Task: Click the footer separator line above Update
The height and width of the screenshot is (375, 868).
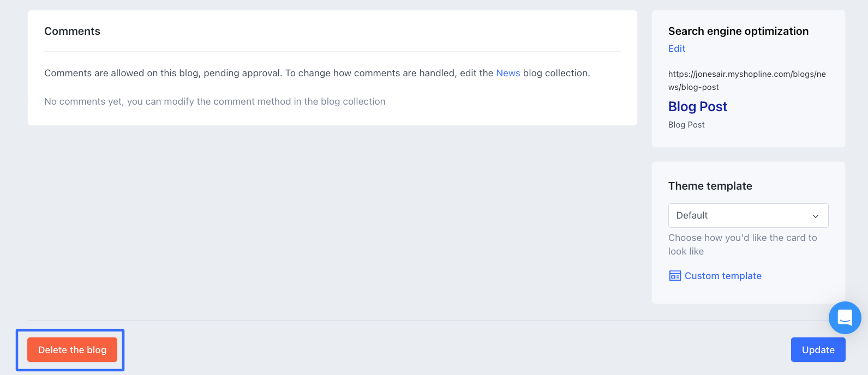Action: click(x=436, y=320)
